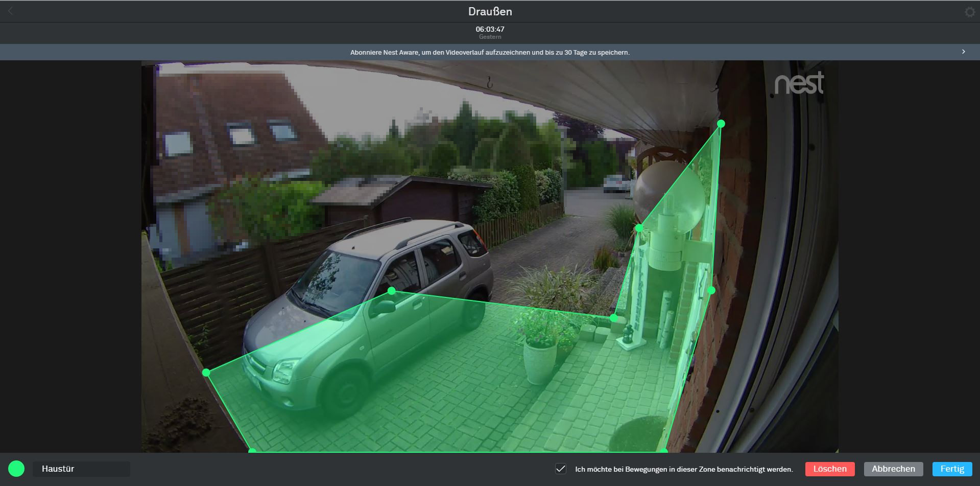Viewport: 980px width, 486px height.
Task: Open the green zone color swatch
Action: point(16,469)
